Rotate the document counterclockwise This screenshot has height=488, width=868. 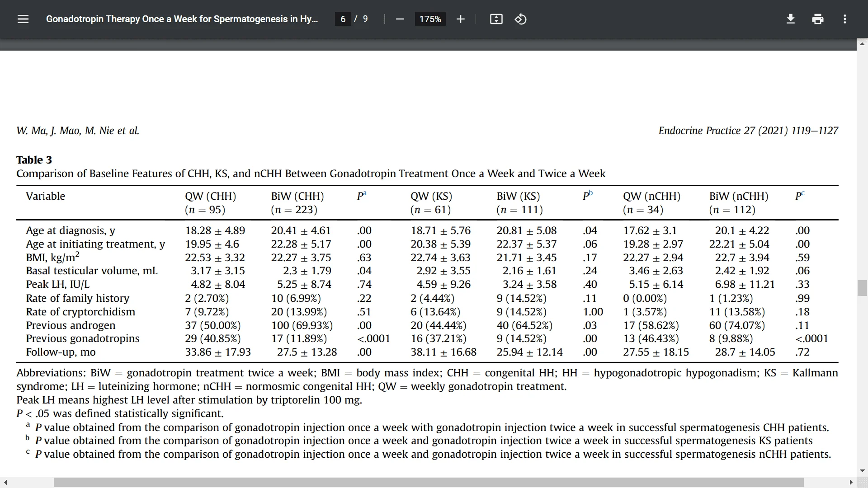[520, 19]
